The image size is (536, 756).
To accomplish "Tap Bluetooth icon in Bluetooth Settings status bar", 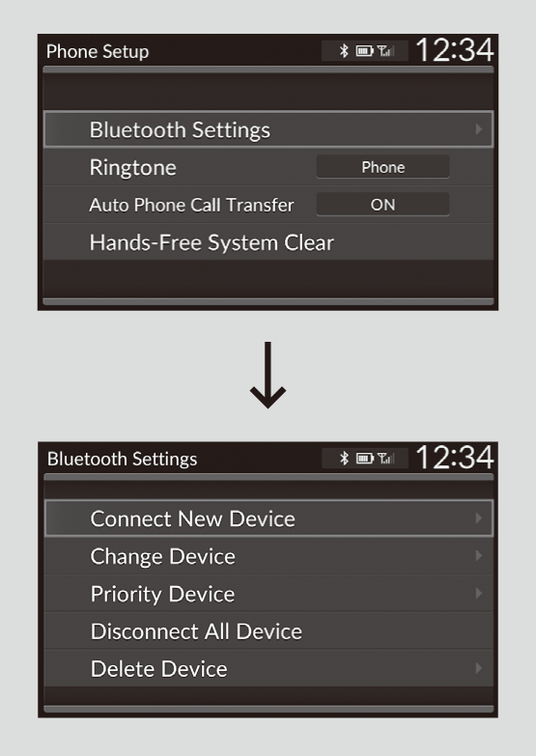I will 344,458.
